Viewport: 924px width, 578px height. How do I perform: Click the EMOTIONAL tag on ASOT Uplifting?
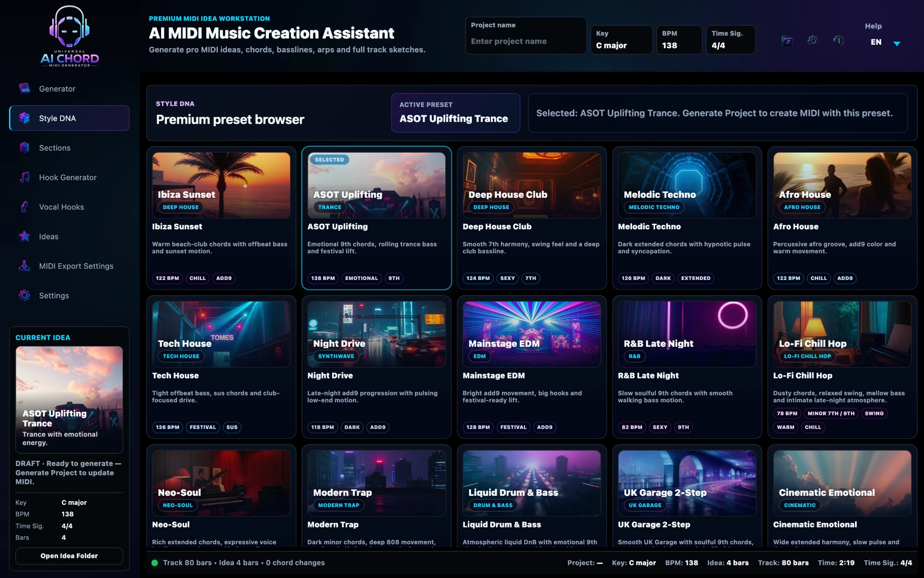click(361, 278)
